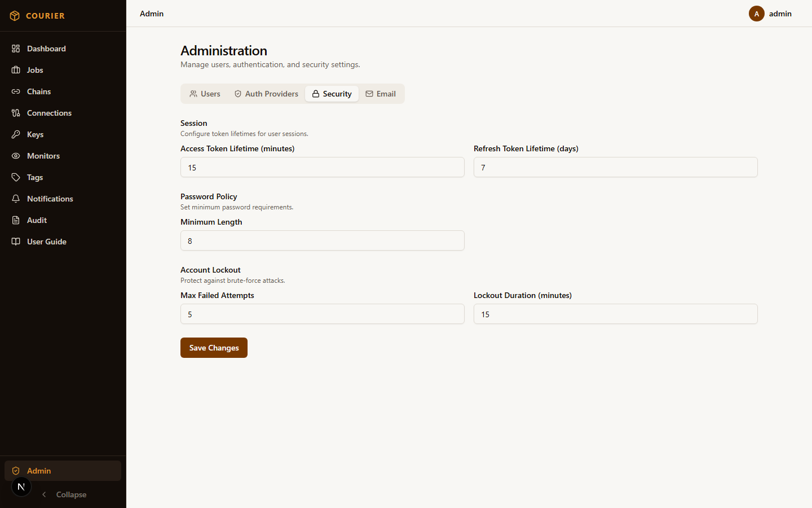Open the Jobs section icon
Image resolution: width=812 pixels, height=508 pixels.
[16, 70]
